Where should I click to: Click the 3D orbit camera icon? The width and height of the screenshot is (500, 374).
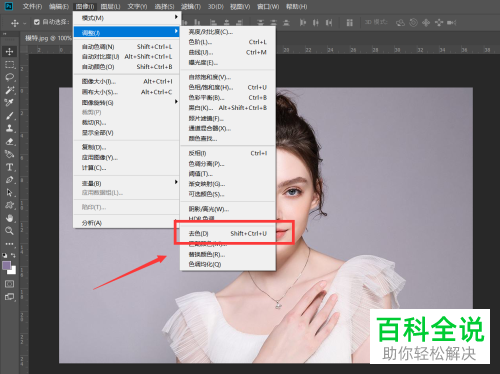[400, 23]
